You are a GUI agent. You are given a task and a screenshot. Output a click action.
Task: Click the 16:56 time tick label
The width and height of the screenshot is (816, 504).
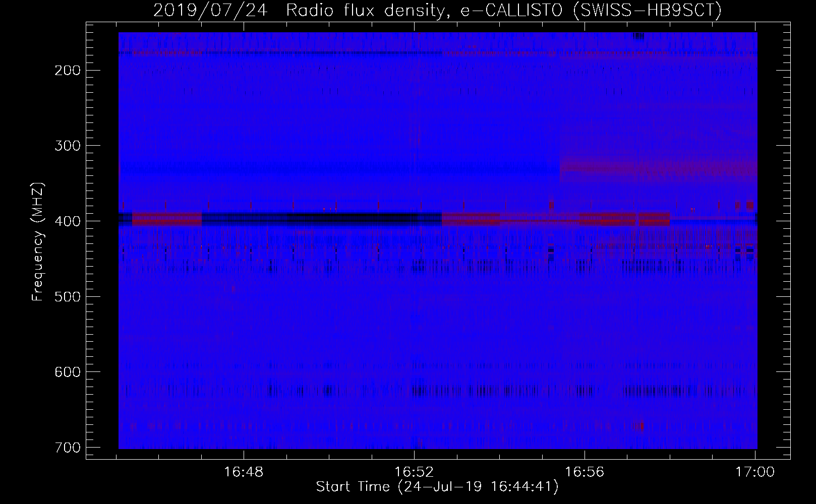click(585, 472)
